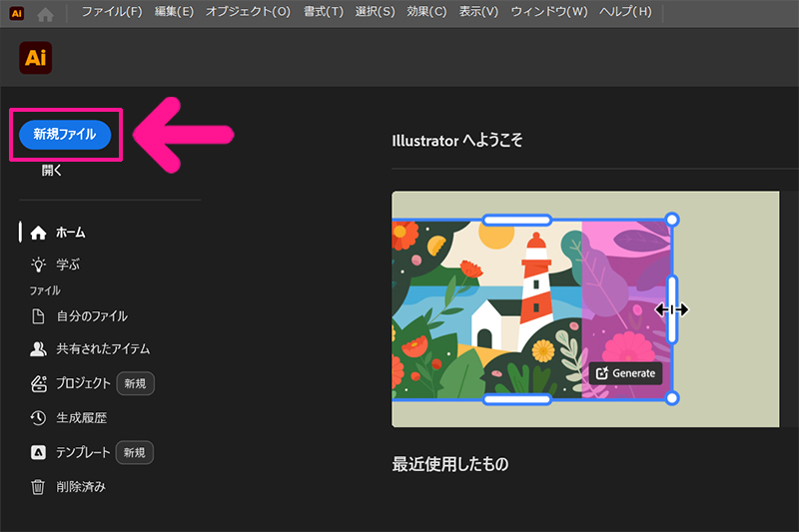Open the オブジェクト(O) menu
The width and height of the screenshot is (799, 532).
click(248, 12)
